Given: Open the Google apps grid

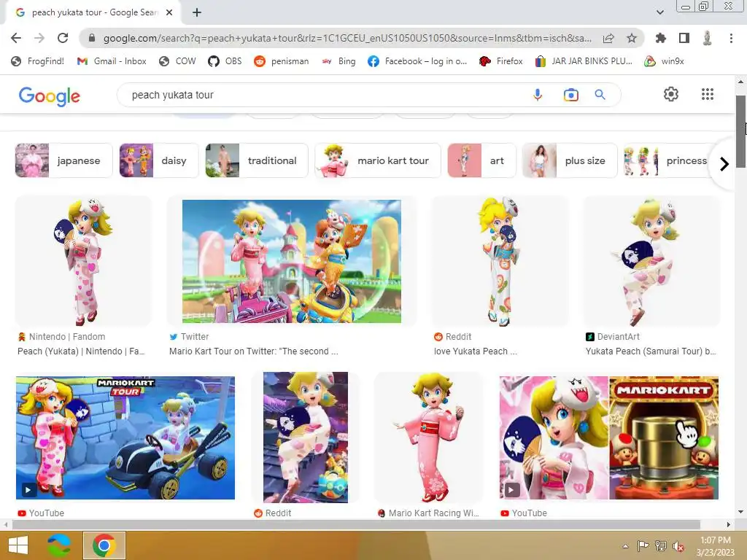Looking at the screenshot, I should (x=708, y=94).
